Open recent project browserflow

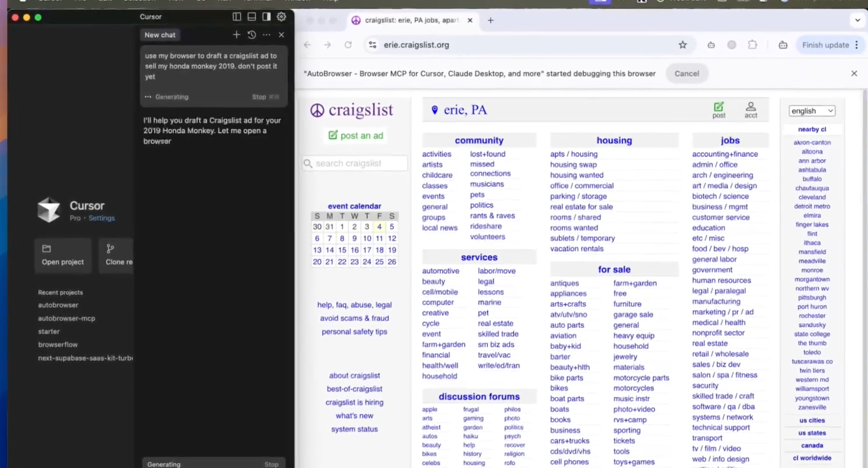tap(58, 344)
